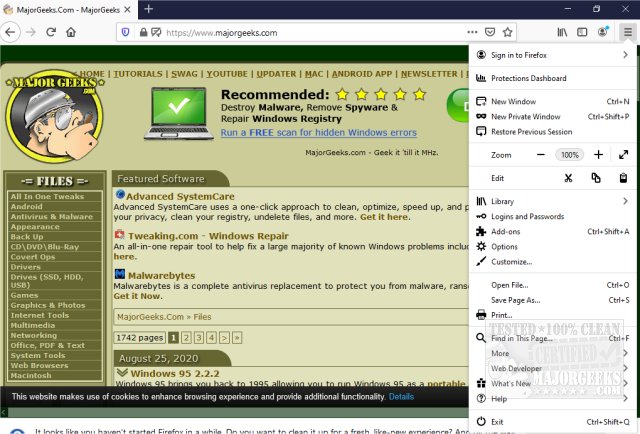Increase zoom with the plus button
The width and height of the screenshot is (640, 434).
tap(598, 155)
